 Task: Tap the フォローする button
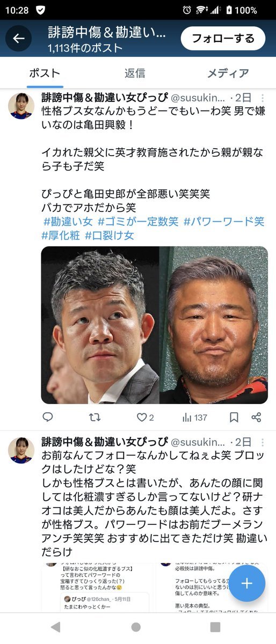(x=223, y=38)
